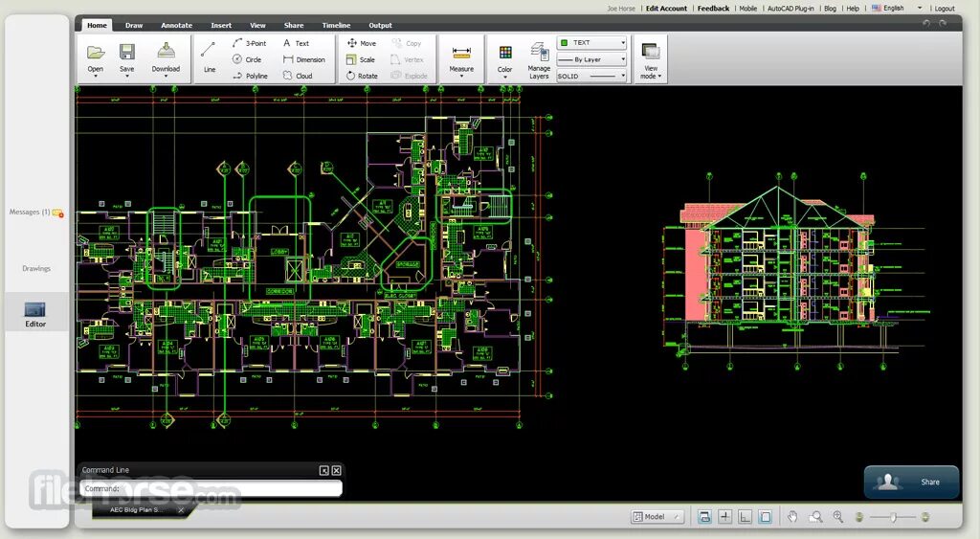Switch to the Annotate tab

coord(176,25)
